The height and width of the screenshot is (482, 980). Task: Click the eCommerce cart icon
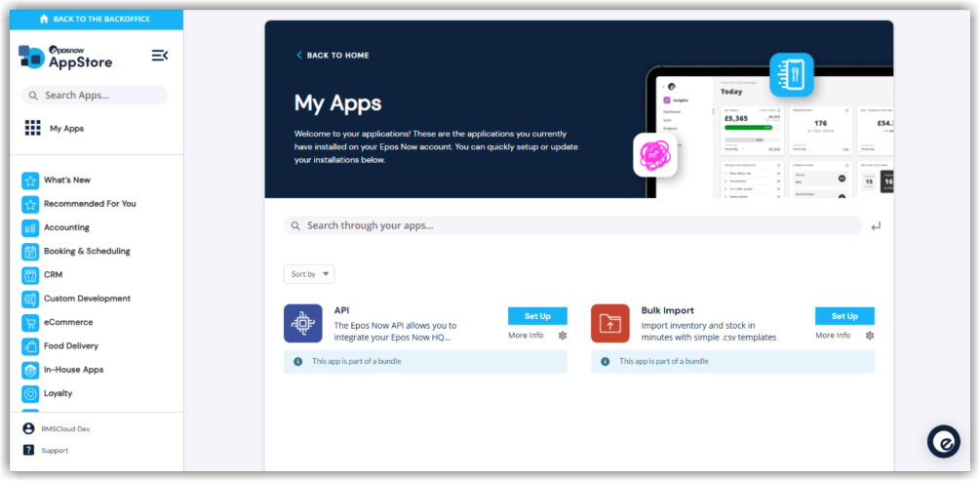click(x=30, y=323)
